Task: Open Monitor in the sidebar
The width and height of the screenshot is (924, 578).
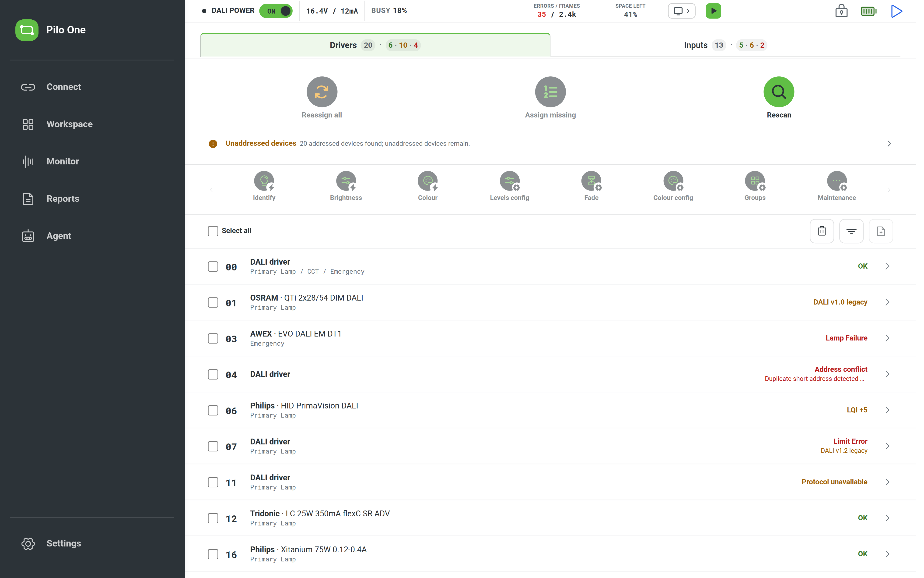Action: click(x=92, y=161)
